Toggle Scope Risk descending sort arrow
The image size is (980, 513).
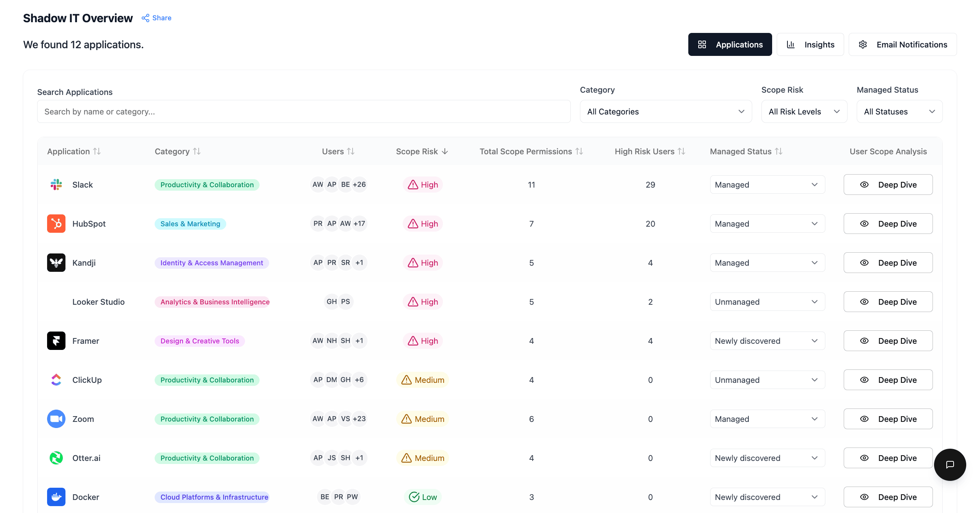click(x=445, y=152)
